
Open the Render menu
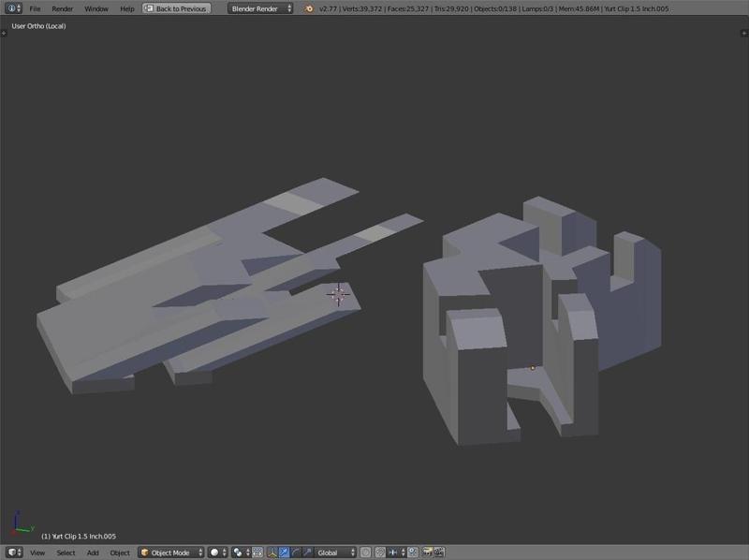(62, 8)
